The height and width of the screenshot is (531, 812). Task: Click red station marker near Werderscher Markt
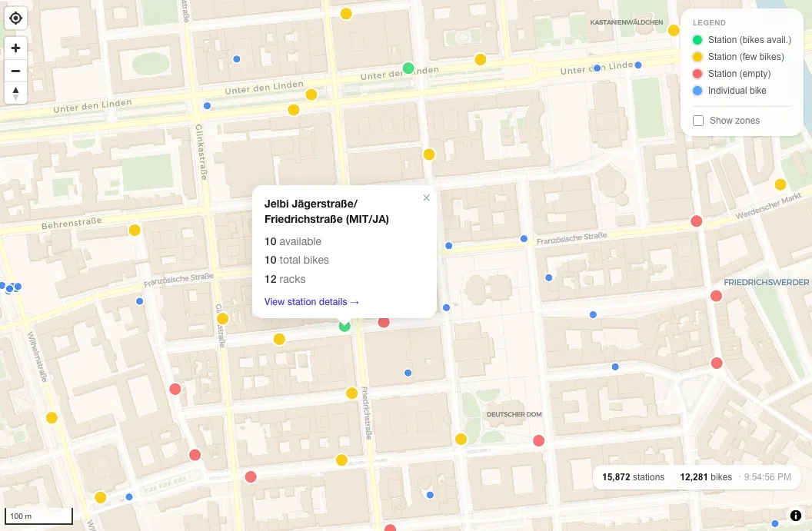(697, 221)
